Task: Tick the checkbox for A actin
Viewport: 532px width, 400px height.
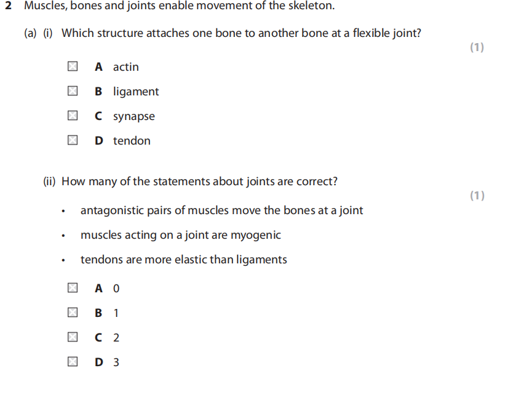Action: coord(73,66)
